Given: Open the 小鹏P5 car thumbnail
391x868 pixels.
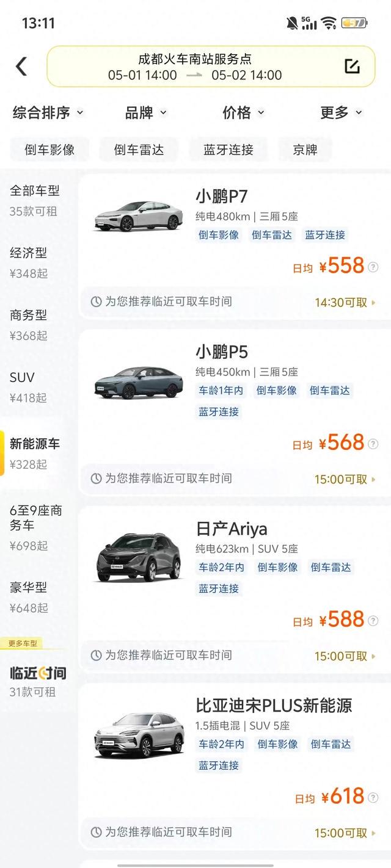Looking at the screenshot, I should (139, 383).
